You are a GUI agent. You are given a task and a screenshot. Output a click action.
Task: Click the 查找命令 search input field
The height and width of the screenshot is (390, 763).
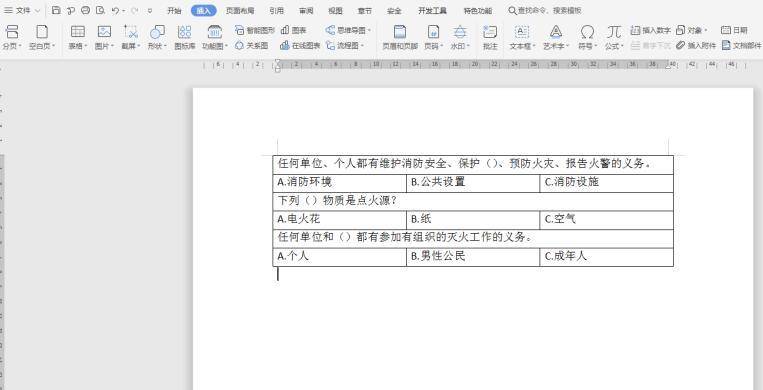[545, 10]
